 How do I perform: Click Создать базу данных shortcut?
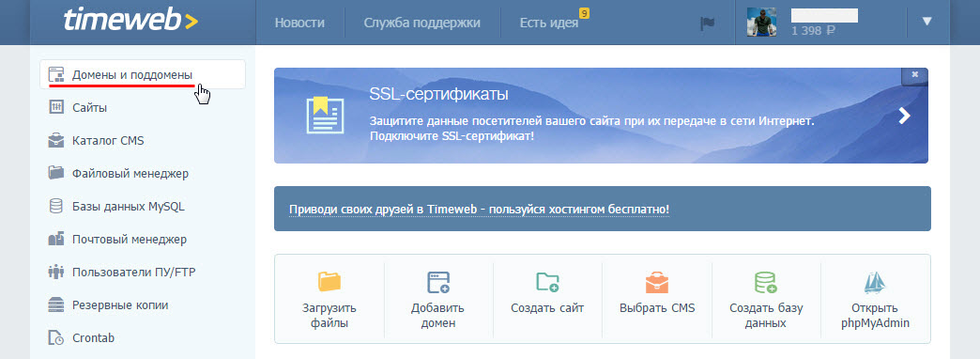click(x=766, y=300)
